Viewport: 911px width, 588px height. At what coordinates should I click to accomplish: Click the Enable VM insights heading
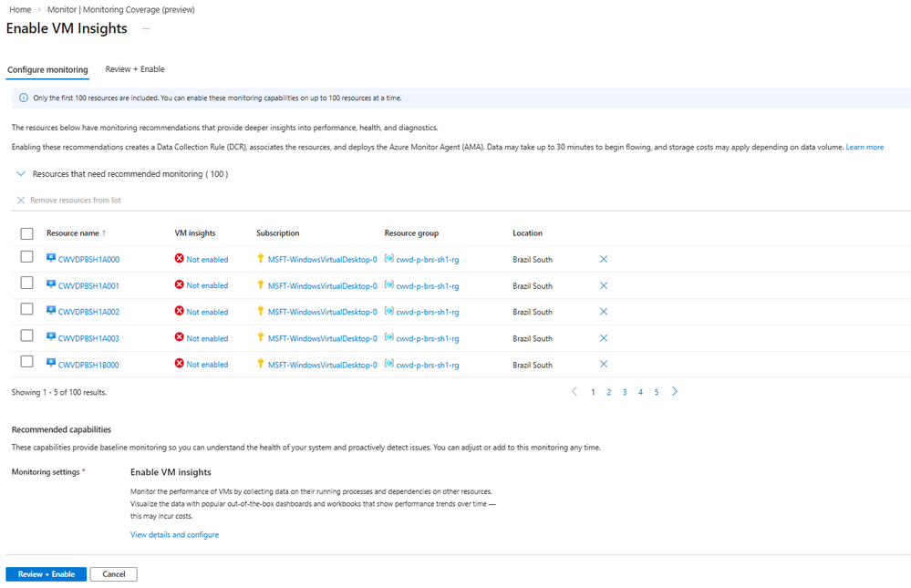[x=171, y=472]
